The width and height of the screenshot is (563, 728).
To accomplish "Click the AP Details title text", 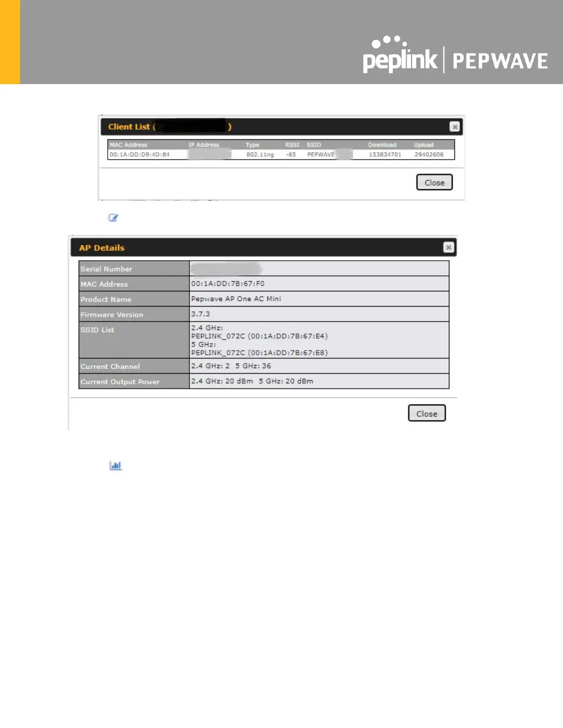I will (102, 248).
